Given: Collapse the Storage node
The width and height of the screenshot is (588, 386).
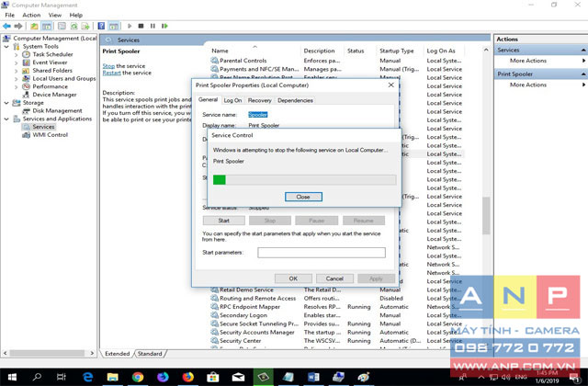Looking at the screenshot, I should [x=6, y=103].
